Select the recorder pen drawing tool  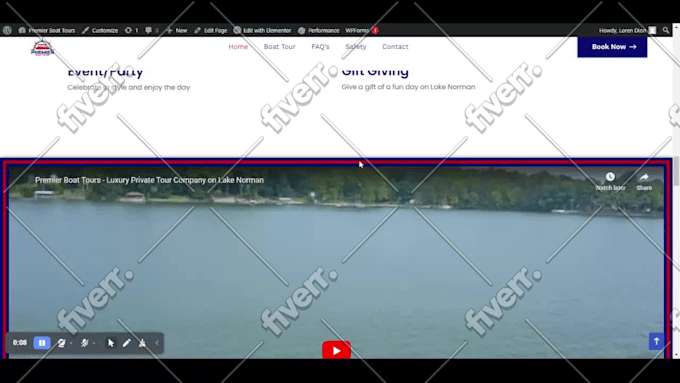(x=126, y=343)
